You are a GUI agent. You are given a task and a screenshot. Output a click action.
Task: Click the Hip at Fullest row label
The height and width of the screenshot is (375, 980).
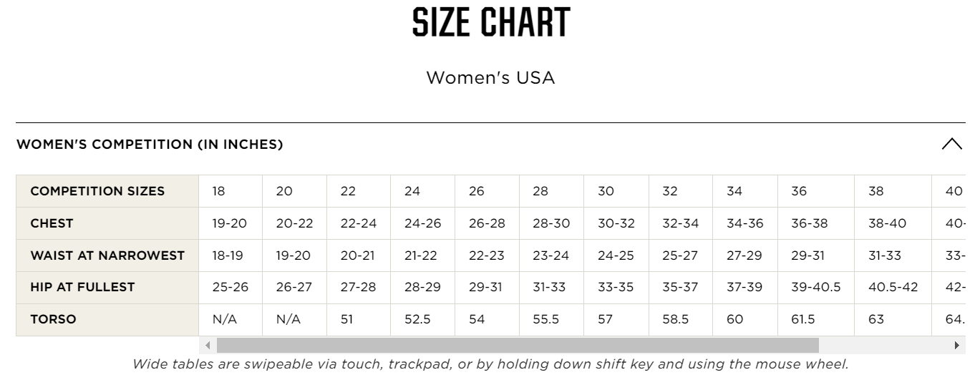tap(82, 287)
